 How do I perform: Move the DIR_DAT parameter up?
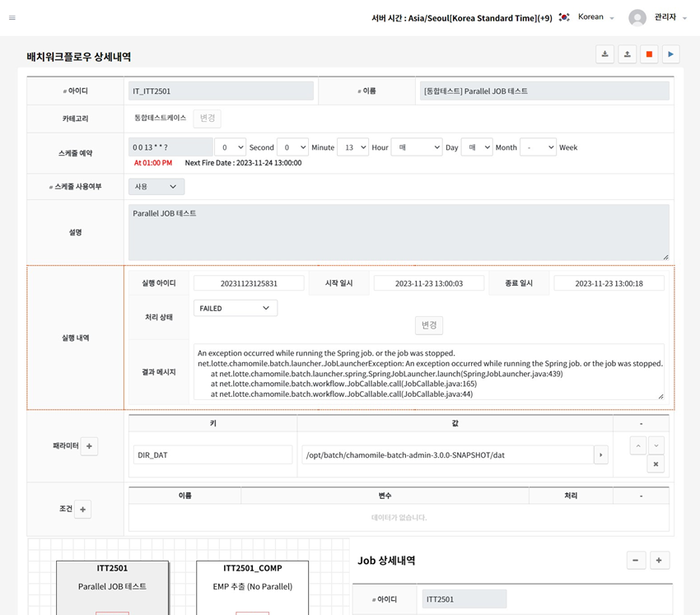tap(638, 446)
